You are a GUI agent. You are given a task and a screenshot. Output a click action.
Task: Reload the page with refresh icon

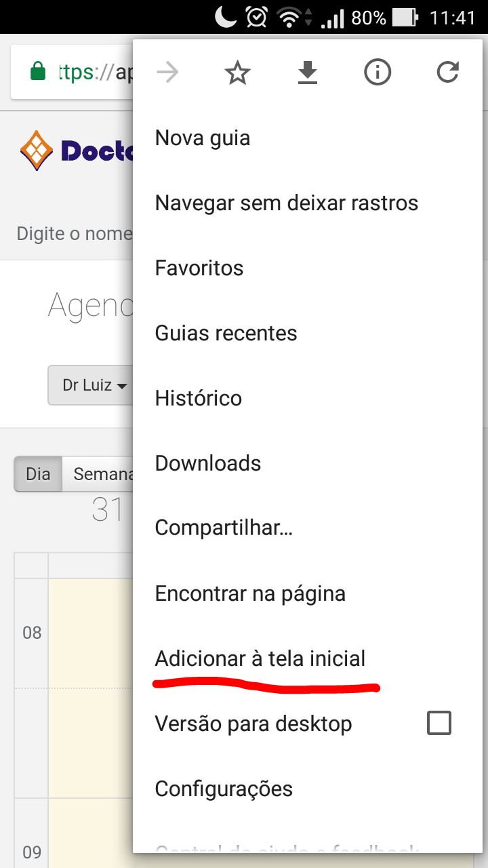[x=447, y=72]
